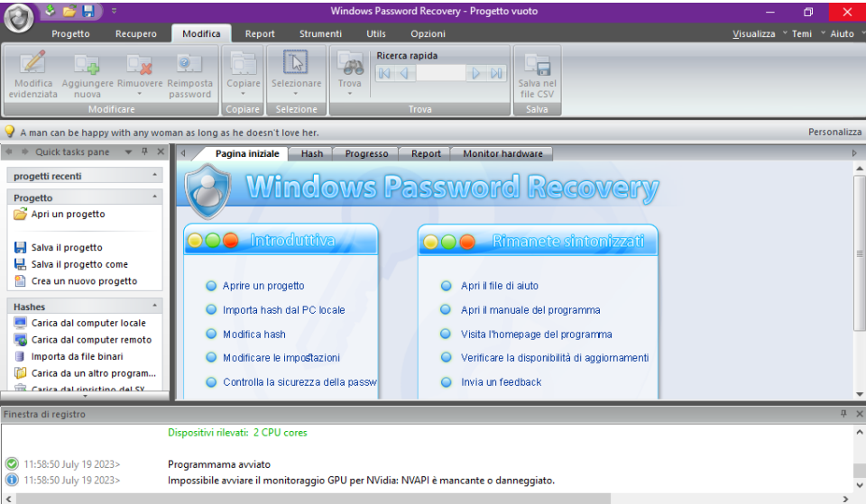Switch to the Progresso document tab
This screenshot has width=866, height=504.
[366, 153]
